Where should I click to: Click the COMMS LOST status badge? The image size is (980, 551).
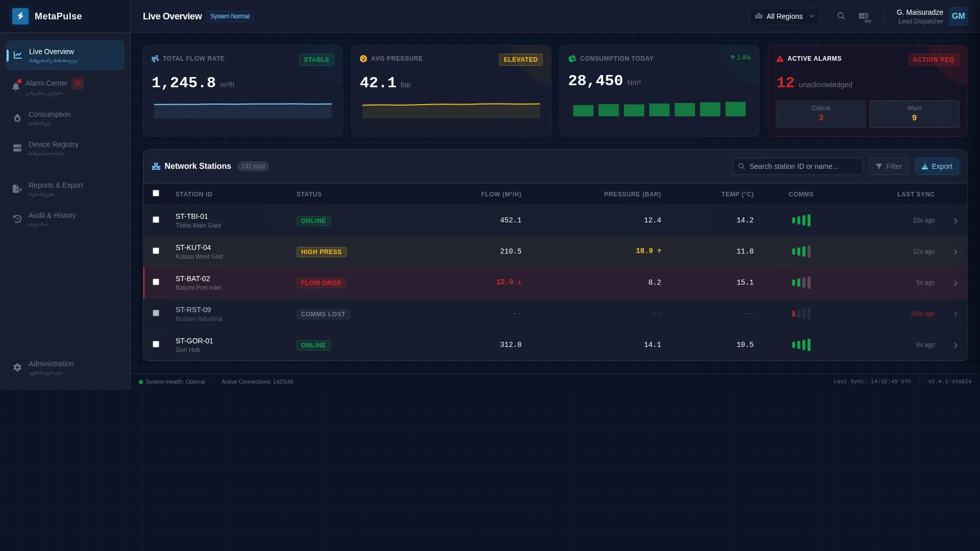click(x=323, y=314)
